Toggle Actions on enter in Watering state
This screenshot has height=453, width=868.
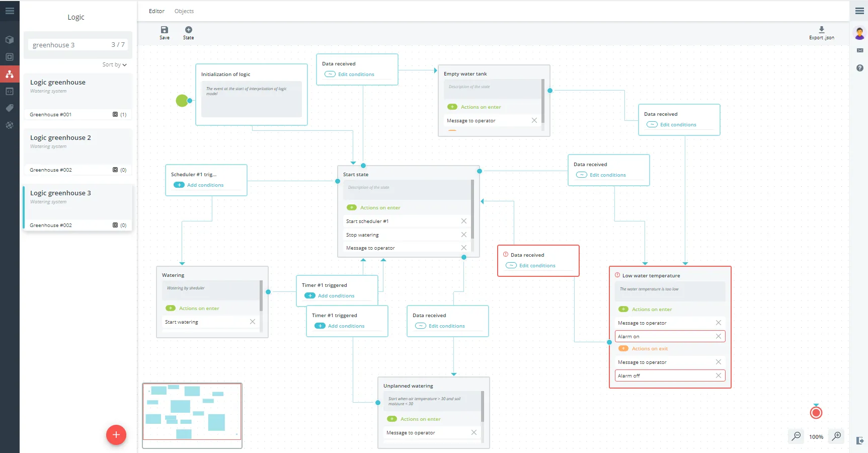[171, 308]
